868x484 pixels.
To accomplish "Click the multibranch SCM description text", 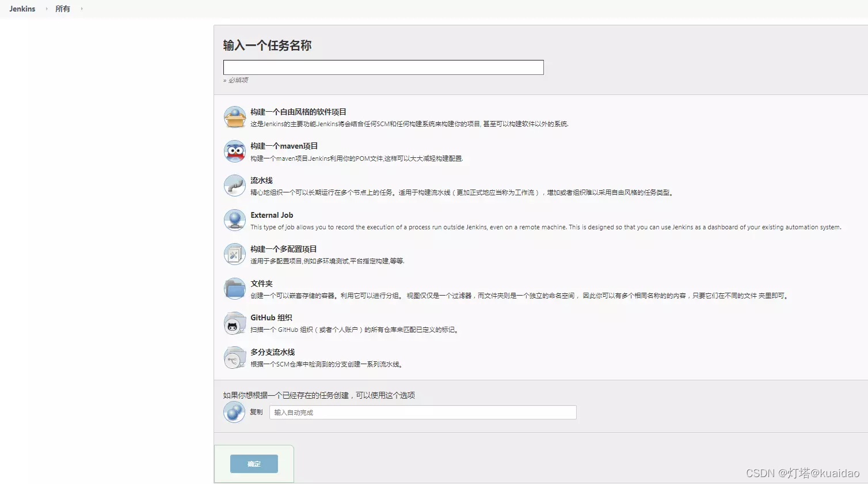I will click(328, 364).
